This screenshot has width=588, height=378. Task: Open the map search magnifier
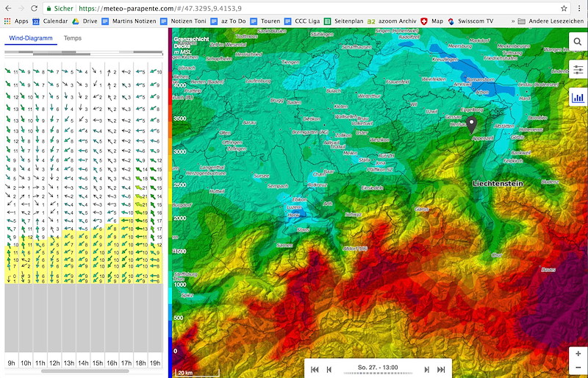[x=578, y=42]
